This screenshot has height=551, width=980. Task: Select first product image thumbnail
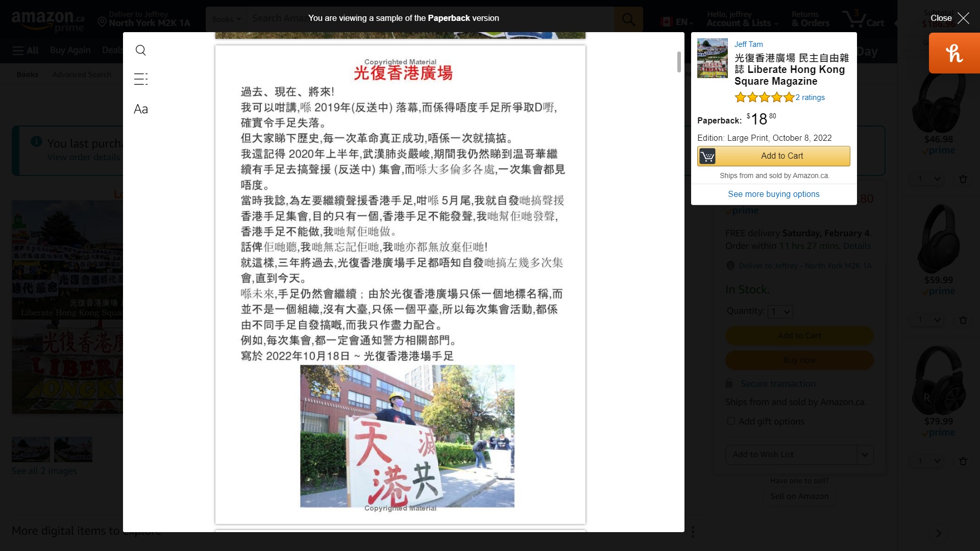31,449
